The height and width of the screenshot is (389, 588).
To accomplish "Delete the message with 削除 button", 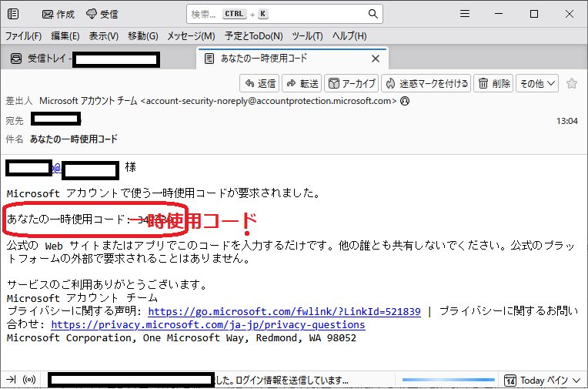I will [493, 83].
